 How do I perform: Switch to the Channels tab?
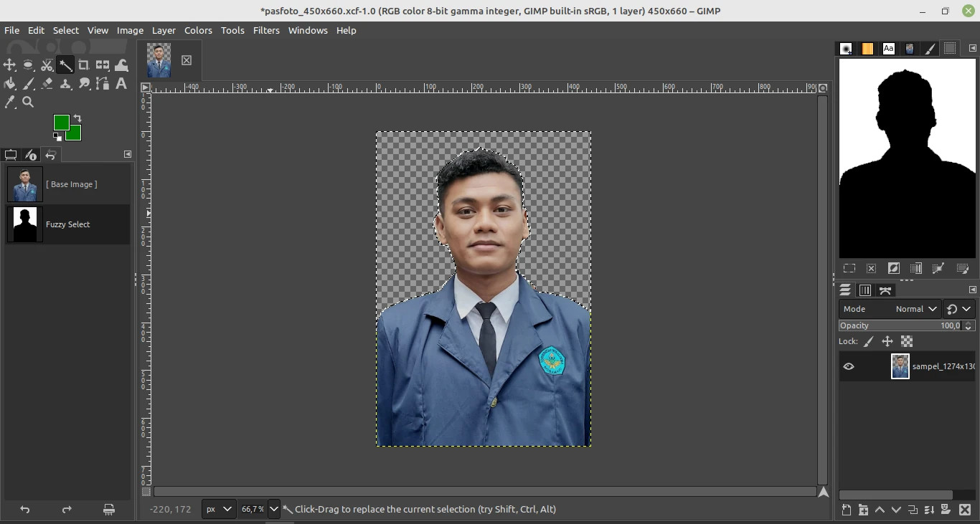[x=865, y=290]
